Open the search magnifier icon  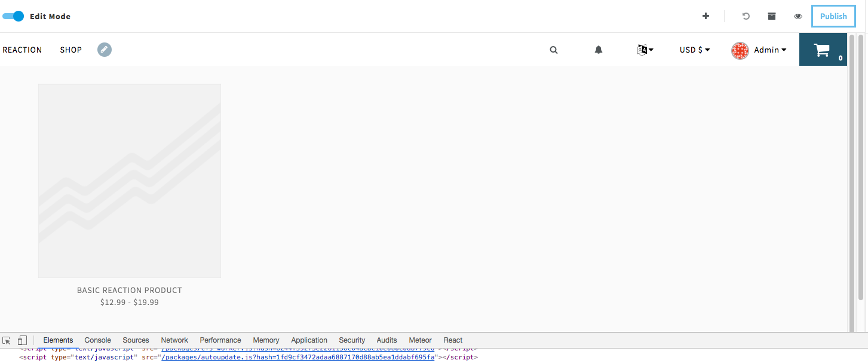[554, 50]
